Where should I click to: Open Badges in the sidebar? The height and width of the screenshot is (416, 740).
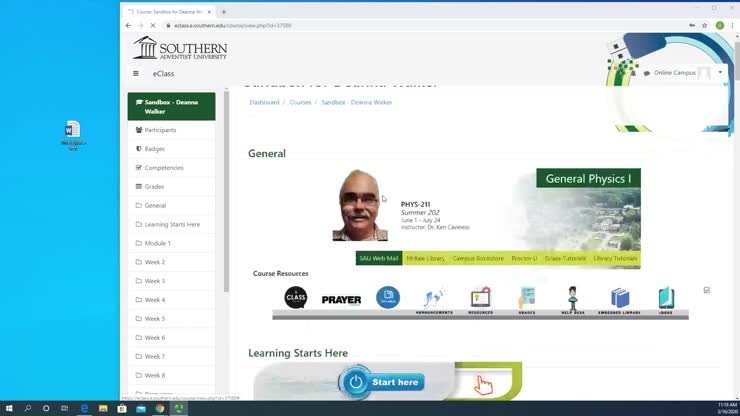pyautogui.click(x=171, y=149)
